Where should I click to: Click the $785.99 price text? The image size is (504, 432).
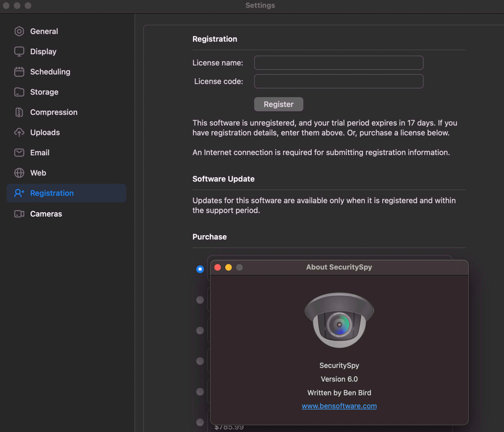coord(229,427)
